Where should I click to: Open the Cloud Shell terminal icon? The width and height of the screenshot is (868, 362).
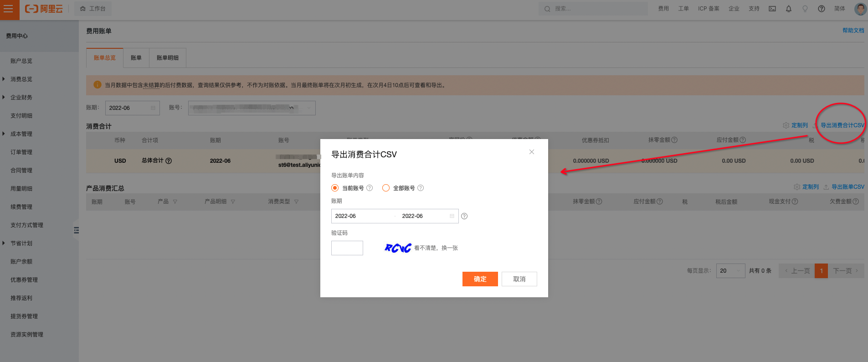772,9
